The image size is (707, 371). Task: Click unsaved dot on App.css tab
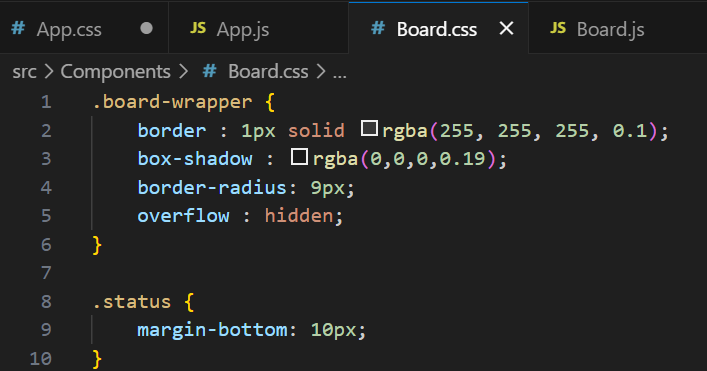click(147, 28)
